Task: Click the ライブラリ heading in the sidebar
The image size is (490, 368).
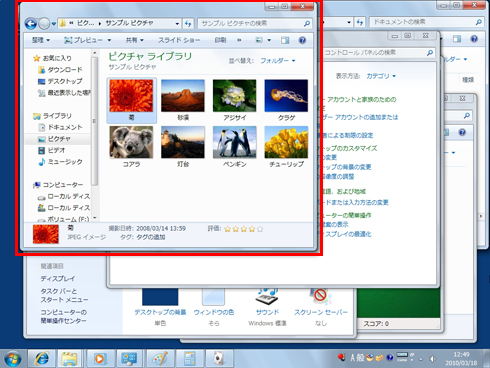Action: pos(52,116)
